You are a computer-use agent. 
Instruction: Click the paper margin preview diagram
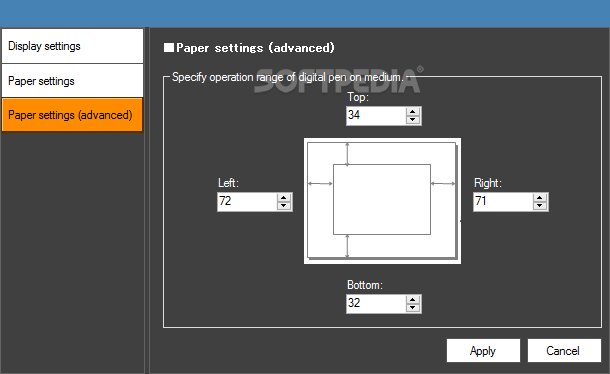click(x=382, y=201)
